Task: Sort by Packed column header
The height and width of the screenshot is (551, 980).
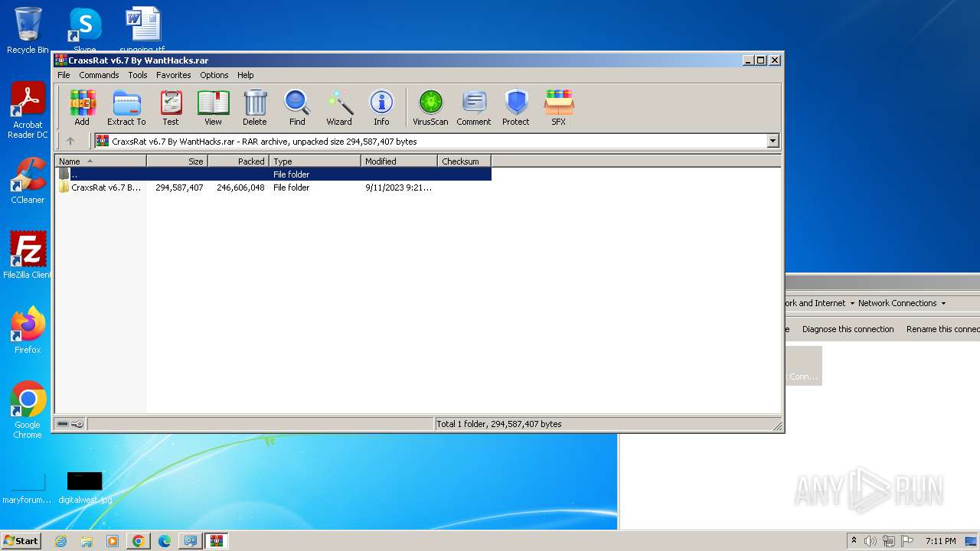Action: pyautogui.click(x=238, y=161)
